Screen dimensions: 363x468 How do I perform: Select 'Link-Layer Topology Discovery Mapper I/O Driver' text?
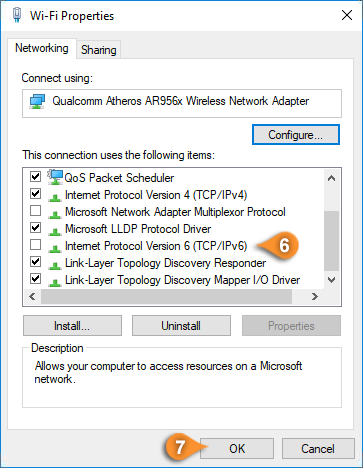tap(182, 280)
